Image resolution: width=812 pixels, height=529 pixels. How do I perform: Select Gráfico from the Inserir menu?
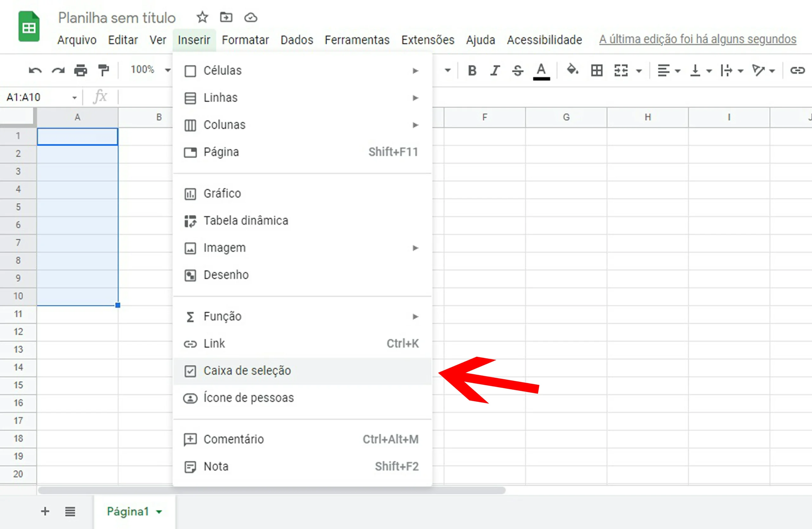[x=303, y=194]
